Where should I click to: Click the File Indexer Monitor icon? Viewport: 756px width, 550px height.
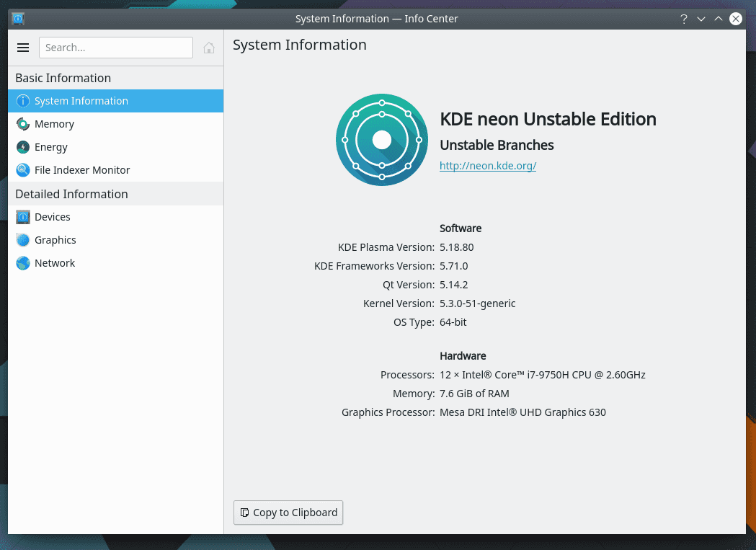pyautogui.click(x=24, y=170)
